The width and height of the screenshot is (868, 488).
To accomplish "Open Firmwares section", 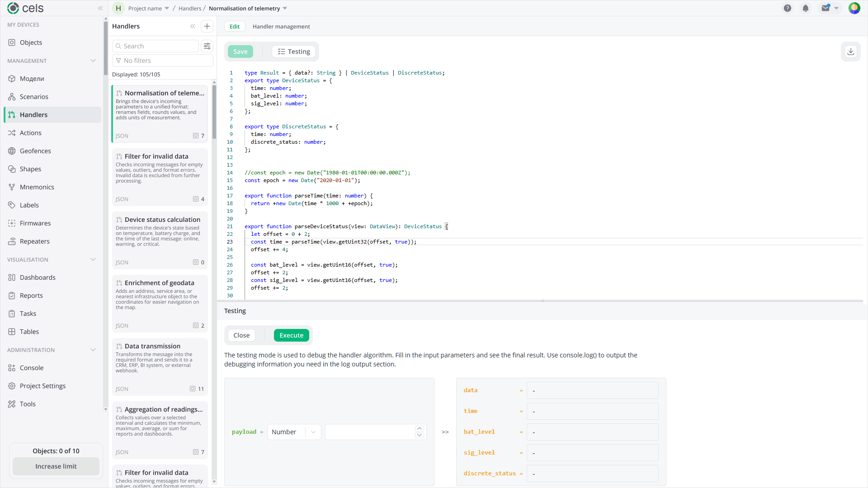I will point(52,223).
